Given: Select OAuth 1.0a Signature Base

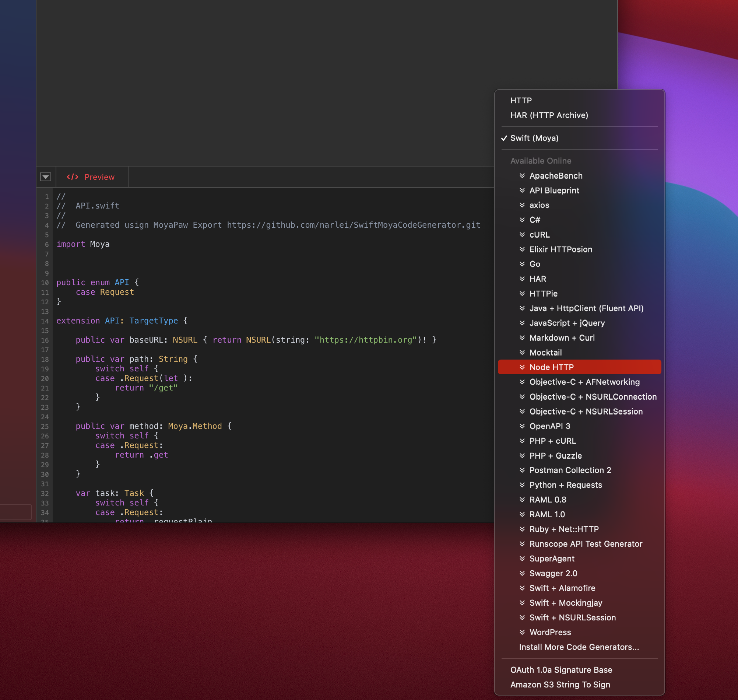Looking at the screenshot, I should click(561, 670).
